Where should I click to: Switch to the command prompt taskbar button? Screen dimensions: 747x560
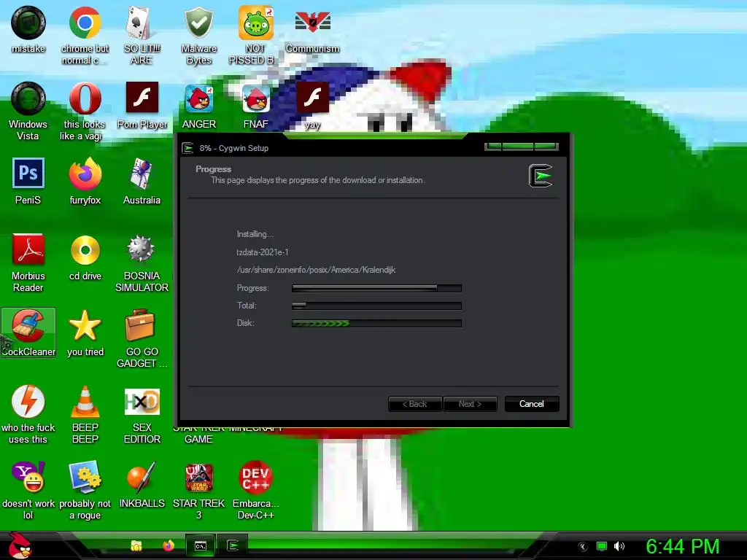pos(201,545)
